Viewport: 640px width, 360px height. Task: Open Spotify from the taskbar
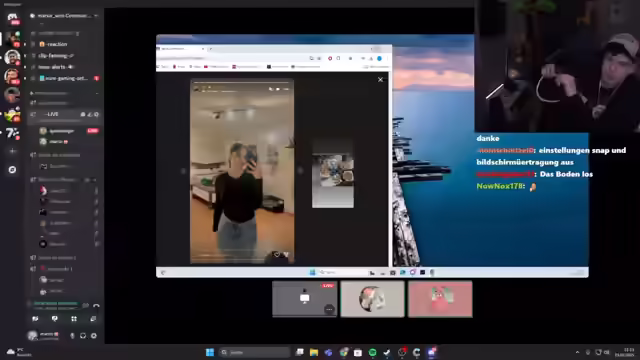pos(373,352)
